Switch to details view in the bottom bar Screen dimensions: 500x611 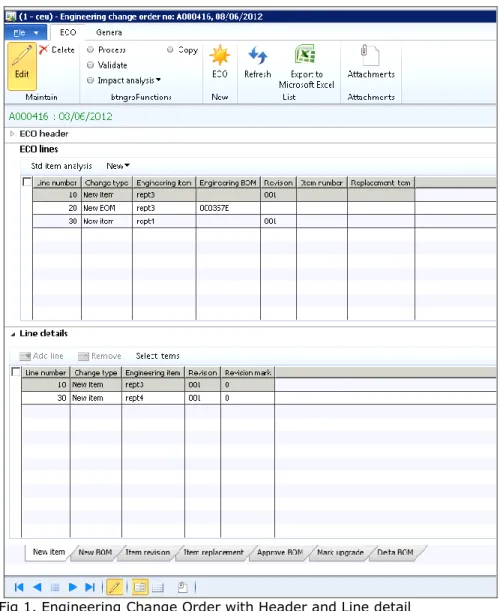tap(140, 587)
